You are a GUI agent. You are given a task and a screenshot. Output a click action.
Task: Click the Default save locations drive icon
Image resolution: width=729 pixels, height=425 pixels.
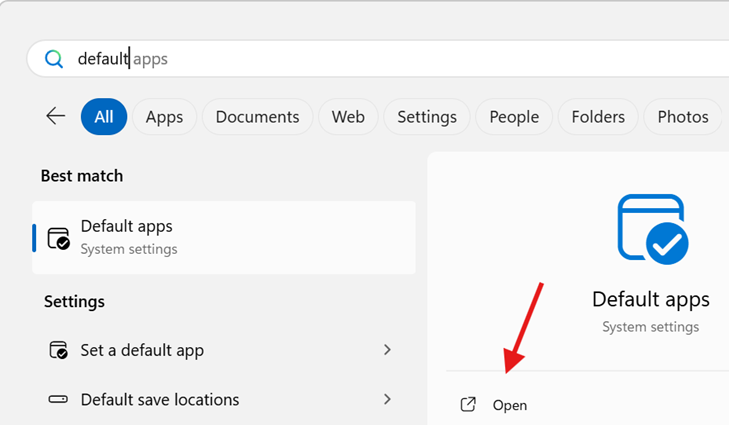tap(59, 399)
